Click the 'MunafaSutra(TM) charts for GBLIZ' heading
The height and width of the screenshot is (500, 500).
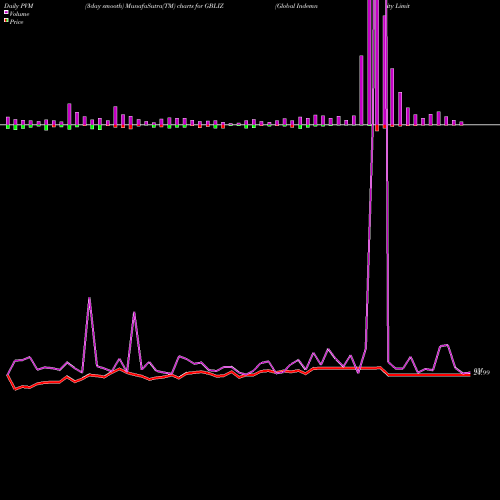tap(174, 6)
